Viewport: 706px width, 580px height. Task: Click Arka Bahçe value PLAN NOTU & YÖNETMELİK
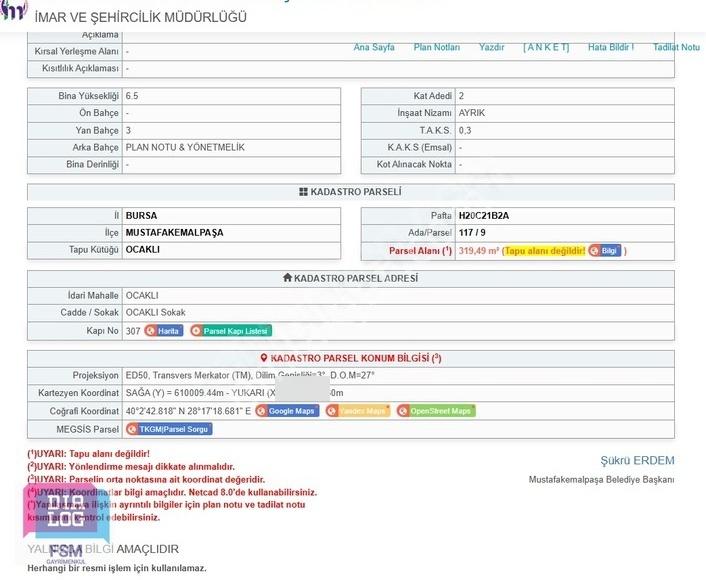[x=185, y=147]
